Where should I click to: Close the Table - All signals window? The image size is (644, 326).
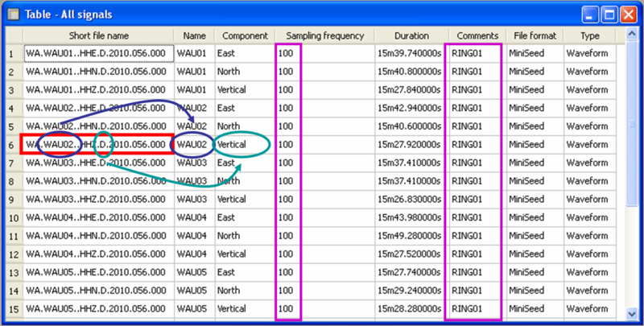(x=629, y=14)
